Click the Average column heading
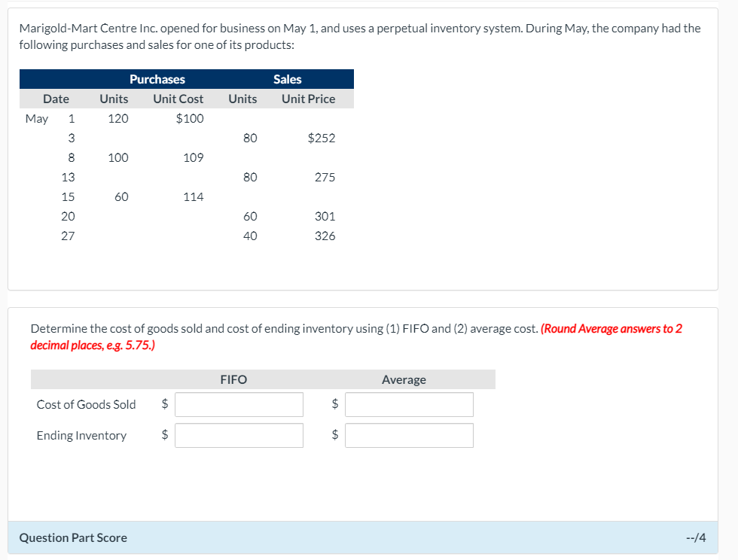738x560 pixels. [x=404, y=380]
